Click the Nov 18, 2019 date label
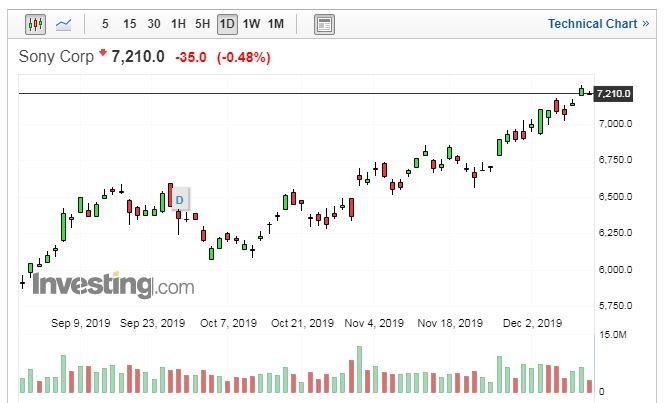 pyautogui.click(x=450, y=323)
